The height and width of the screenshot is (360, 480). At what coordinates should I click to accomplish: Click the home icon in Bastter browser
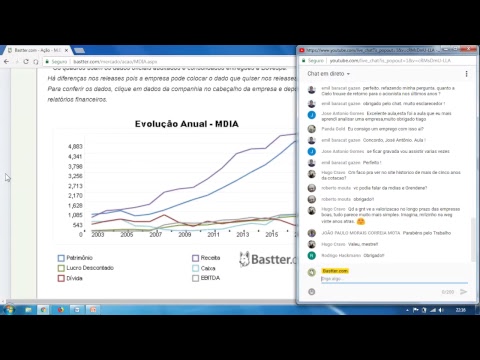click(36, 62)
